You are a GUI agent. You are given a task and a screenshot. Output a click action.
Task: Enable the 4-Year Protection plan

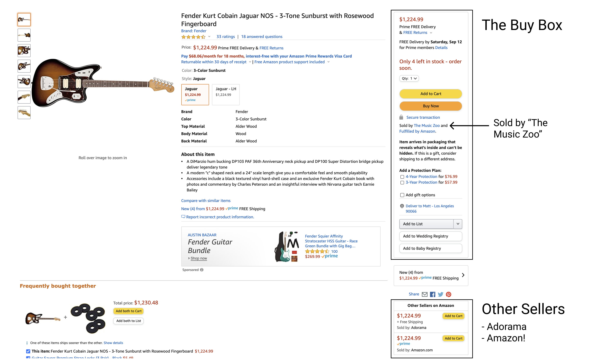[402, 177]
